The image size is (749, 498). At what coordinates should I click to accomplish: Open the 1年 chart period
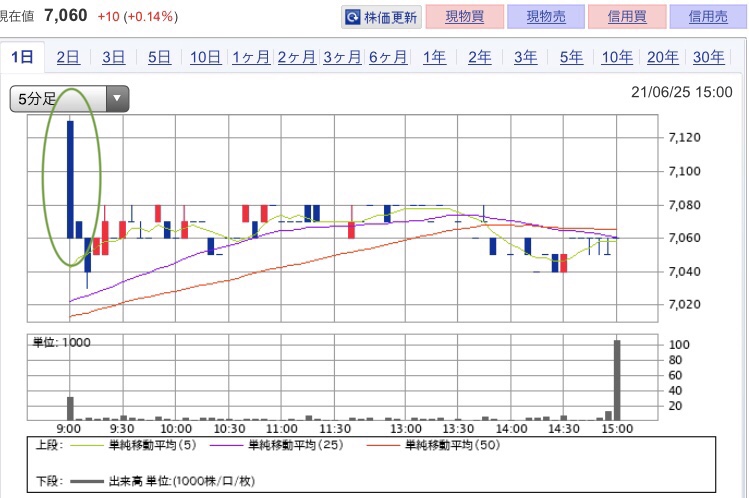coord(434,57)
